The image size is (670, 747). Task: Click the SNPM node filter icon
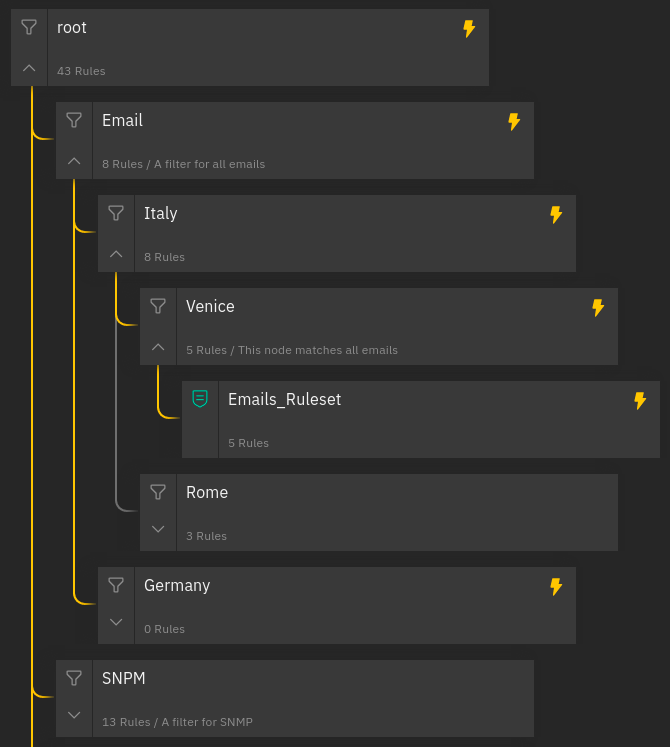coord(74,678)
